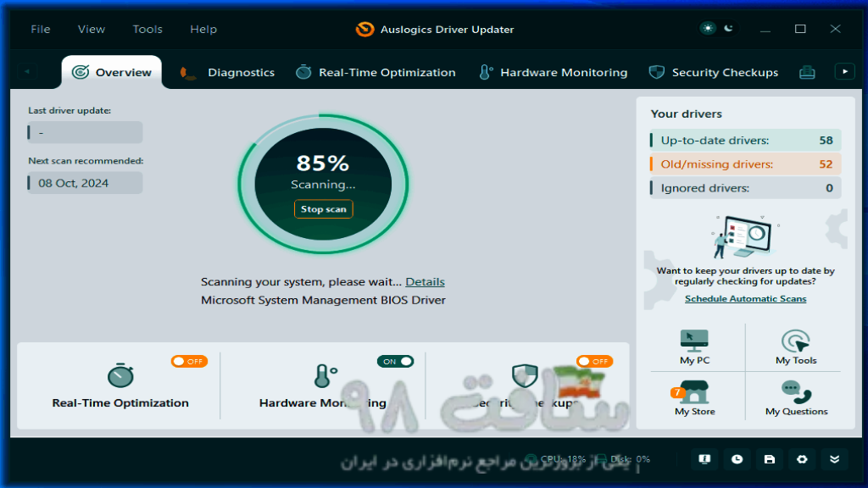Viewport: 868px width, 488px height.
Task: Click the Stop scan button
Action: 323,209
